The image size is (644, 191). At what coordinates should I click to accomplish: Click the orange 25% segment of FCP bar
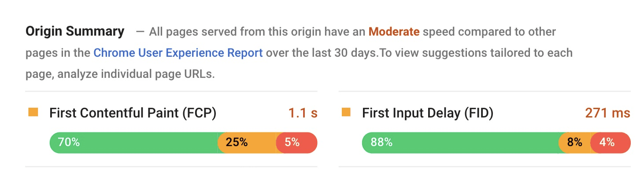pos(247,143)
